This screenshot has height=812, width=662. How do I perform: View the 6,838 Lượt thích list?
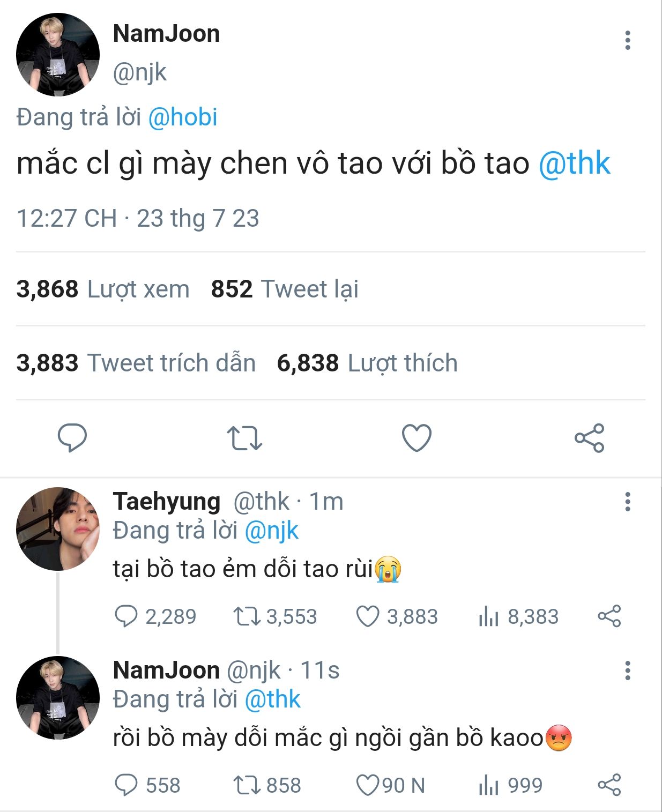pos(367,363)
